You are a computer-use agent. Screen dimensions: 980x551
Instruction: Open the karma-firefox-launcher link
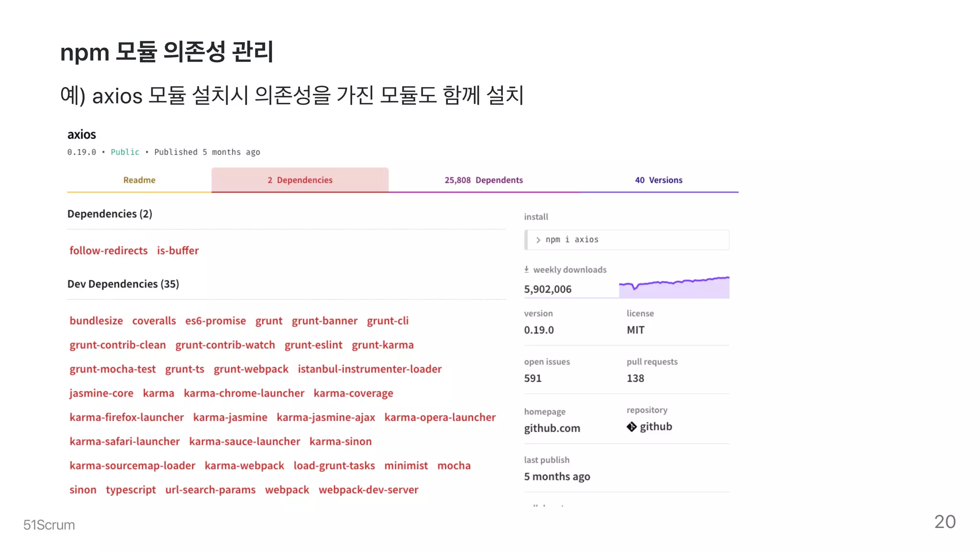pyautogui.click(x=127, y=418)
